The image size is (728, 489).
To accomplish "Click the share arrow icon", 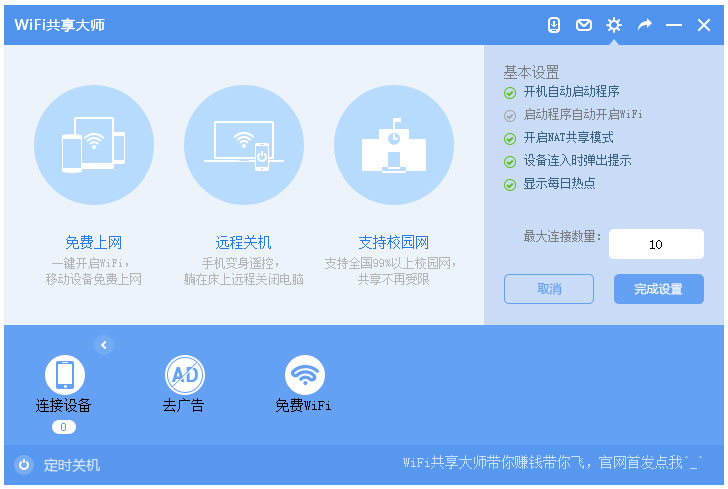I will tap(644, 25).
